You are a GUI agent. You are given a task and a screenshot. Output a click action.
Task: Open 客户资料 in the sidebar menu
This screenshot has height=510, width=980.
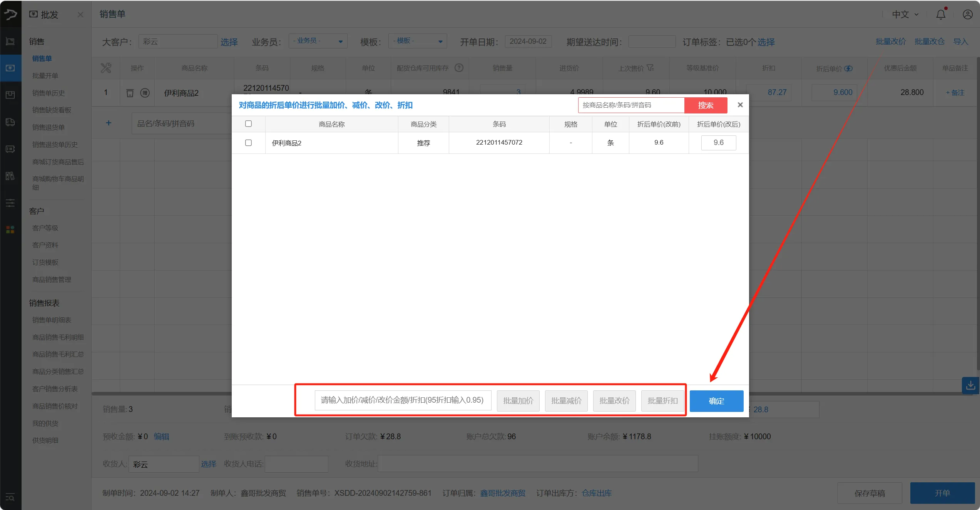click(45, 245)
